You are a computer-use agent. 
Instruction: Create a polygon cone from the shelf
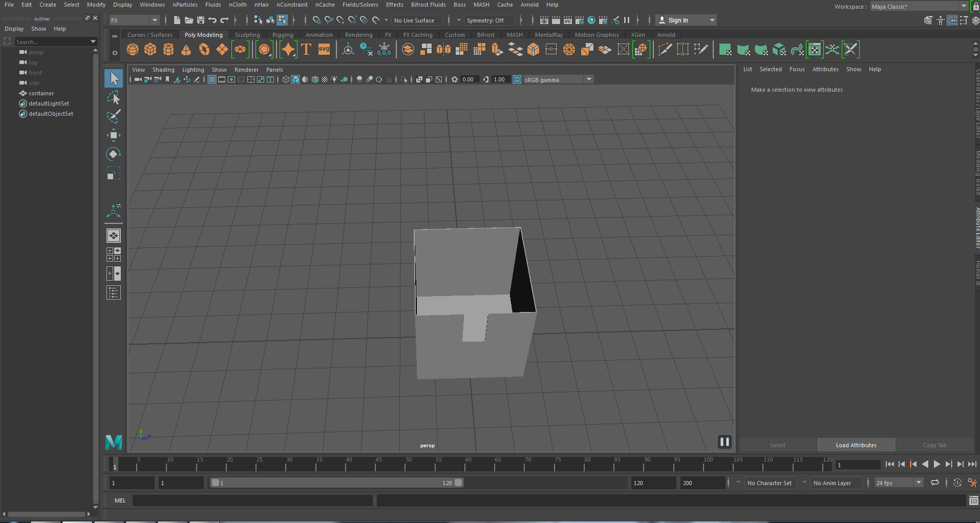click(x=186, y=50)
